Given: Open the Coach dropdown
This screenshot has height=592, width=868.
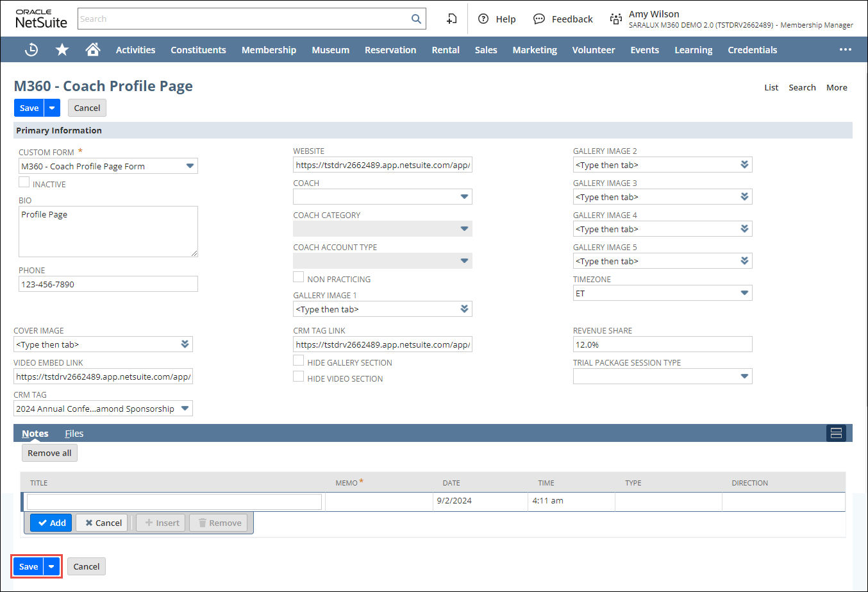Looking at the screenshot, I should click(464, 197).
